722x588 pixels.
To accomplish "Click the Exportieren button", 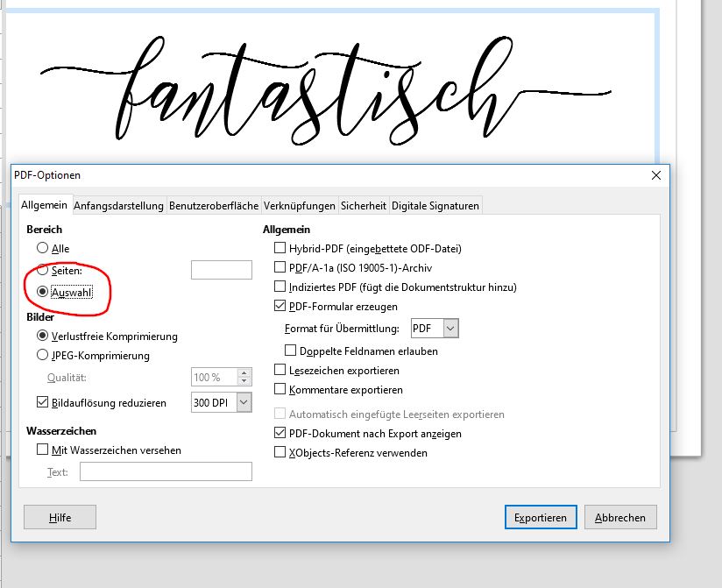I will click(x=541, y=517).
